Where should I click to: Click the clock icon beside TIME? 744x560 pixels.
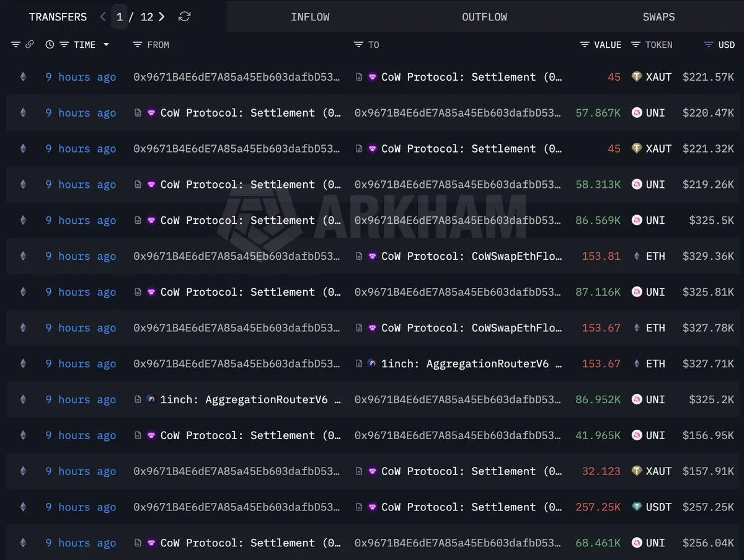[50, 45]
